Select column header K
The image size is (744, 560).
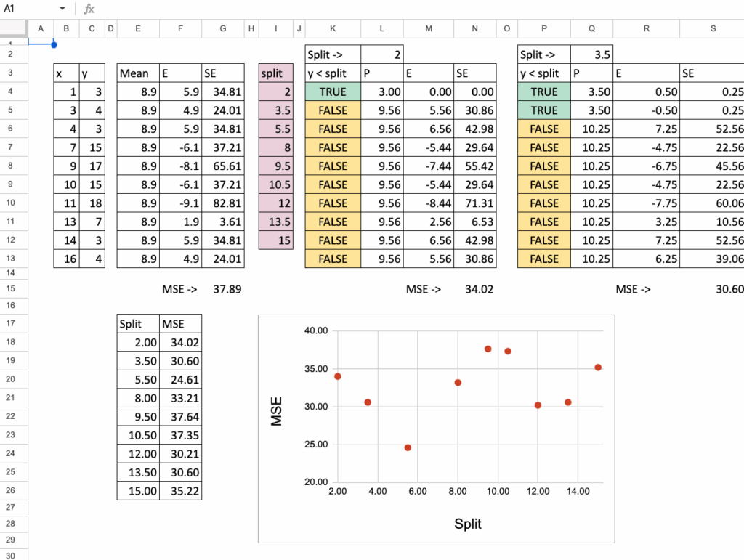333,28
